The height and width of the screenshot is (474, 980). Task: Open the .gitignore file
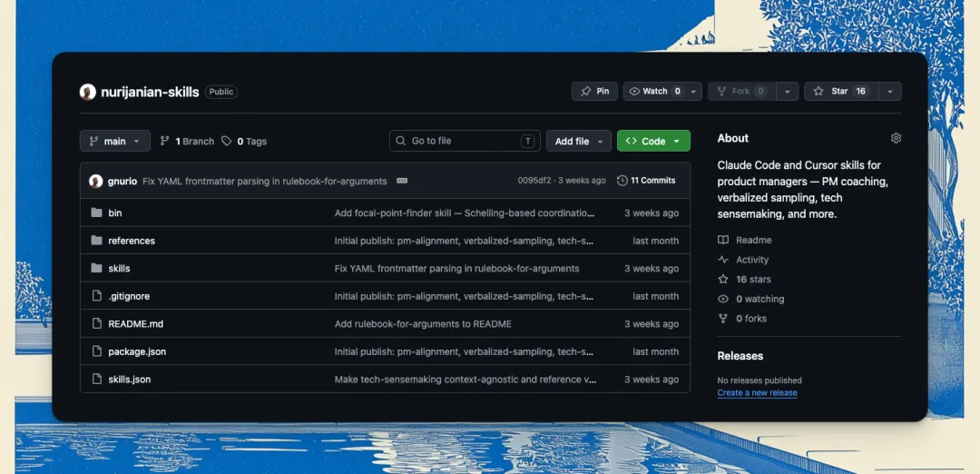tap(129, 296)
